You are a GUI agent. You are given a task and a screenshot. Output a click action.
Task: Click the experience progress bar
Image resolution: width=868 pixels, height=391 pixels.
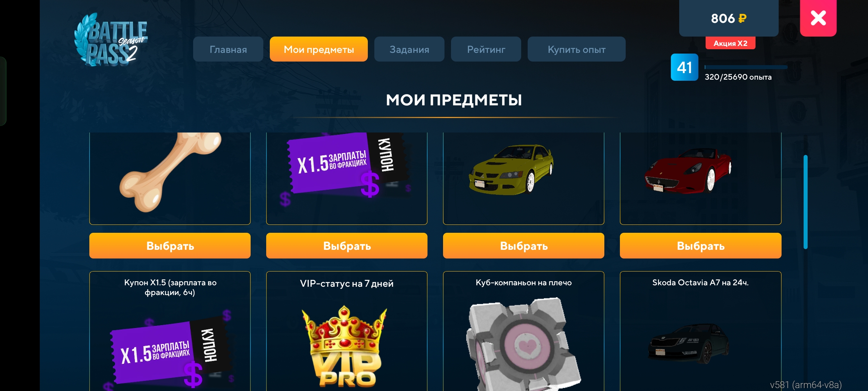[746, 67]
